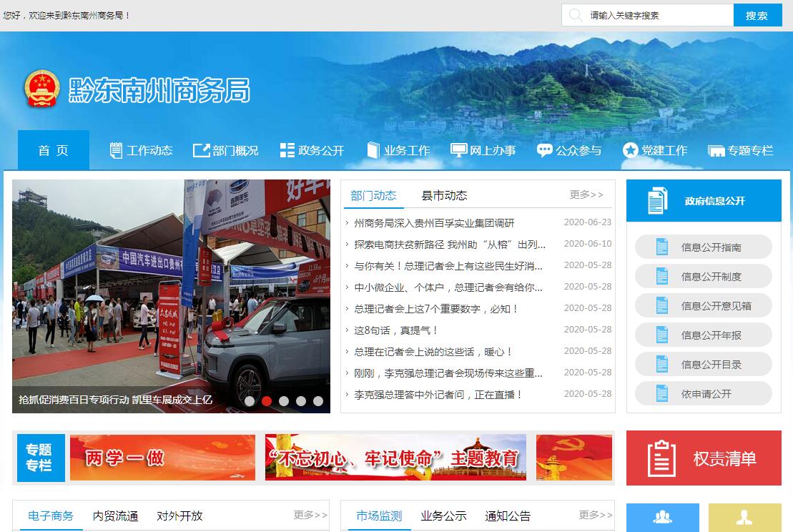Image resolution: width=793 pixels, height=532 pixels.
Task: Click the 党建工作 star icon
Action: click(x=630, y=150)
